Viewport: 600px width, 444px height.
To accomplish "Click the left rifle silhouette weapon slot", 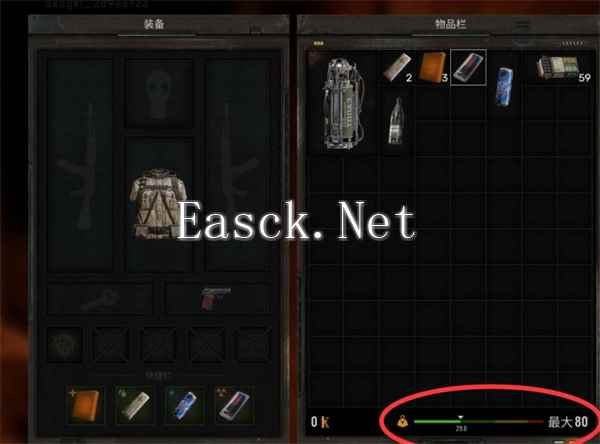I will [80, 165].
